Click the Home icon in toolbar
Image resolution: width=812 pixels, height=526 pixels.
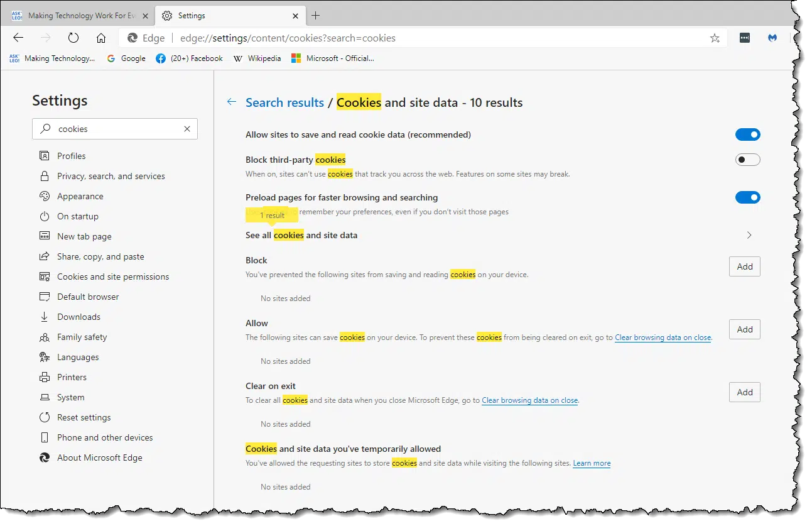click(101, 38)
